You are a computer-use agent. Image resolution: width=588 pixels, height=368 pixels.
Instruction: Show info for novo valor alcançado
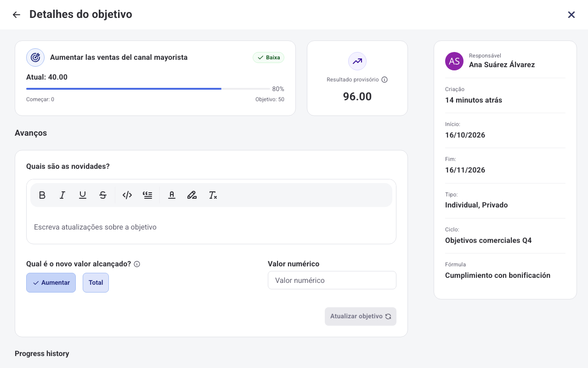137,264
